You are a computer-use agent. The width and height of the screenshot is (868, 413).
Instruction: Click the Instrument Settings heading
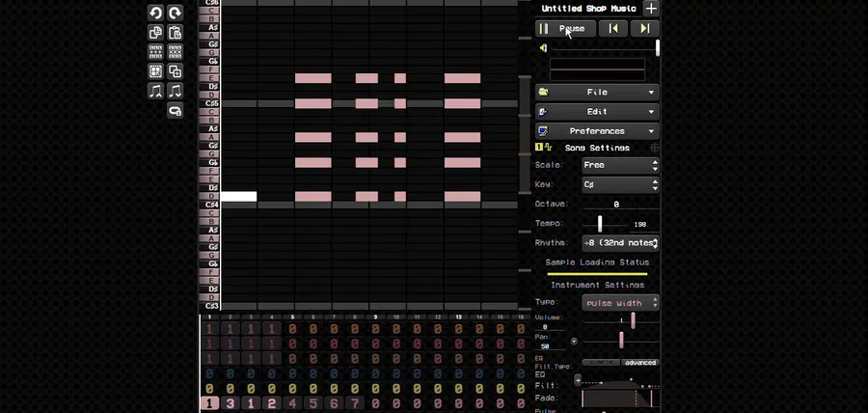[597, 285]
